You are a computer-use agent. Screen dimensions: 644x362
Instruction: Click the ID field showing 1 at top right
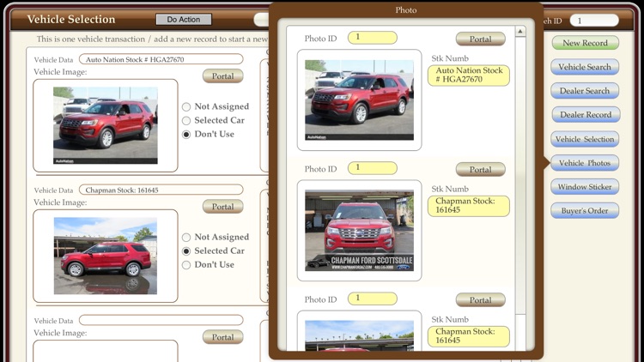594,21
